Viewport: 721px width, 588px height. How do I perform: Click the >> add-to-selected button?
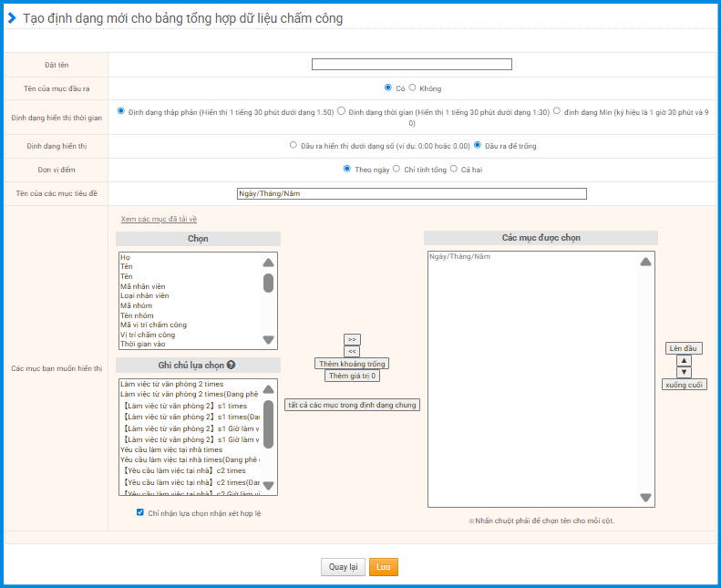pyautogui.click(x=352, y=339)
